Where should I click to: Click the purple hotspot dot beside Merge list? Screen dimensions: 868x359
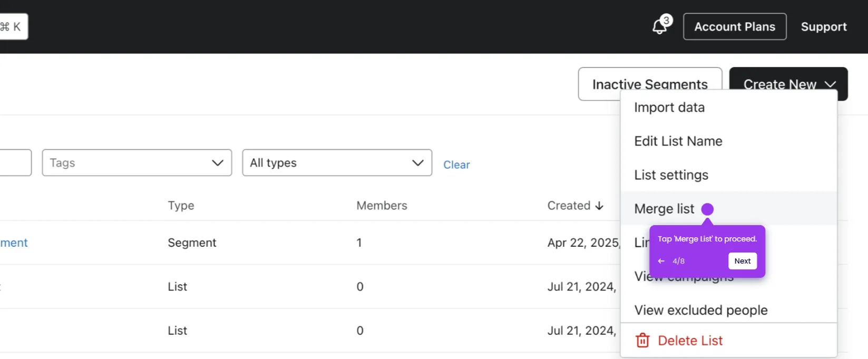coord(707,209)
